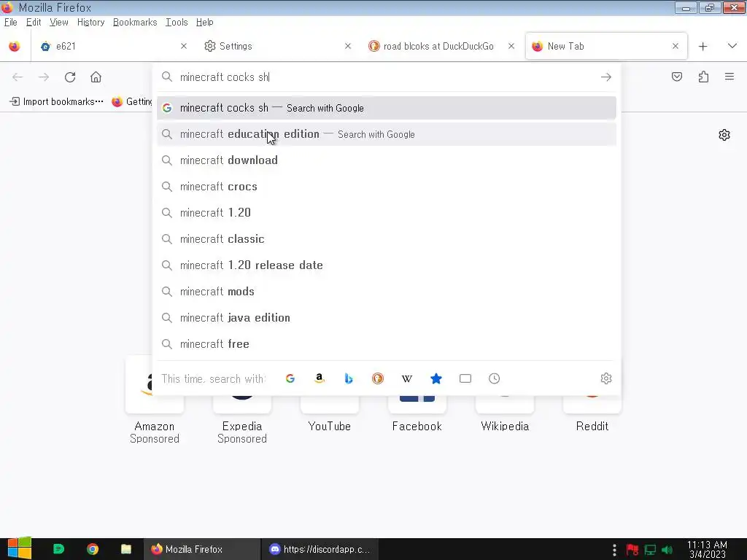Open the Help menu
The height and width of the screenshot is (560, 747).
204,23
